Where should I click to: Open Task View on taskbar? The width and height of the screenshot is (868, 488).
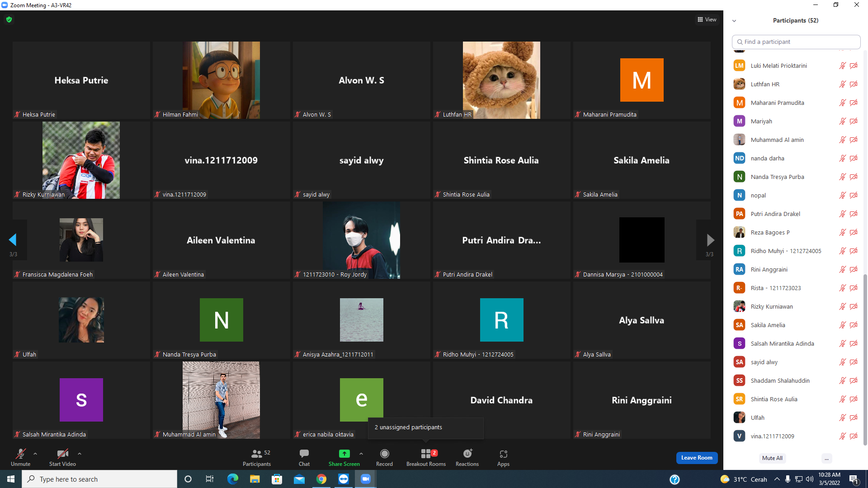(x=210, y=479)
